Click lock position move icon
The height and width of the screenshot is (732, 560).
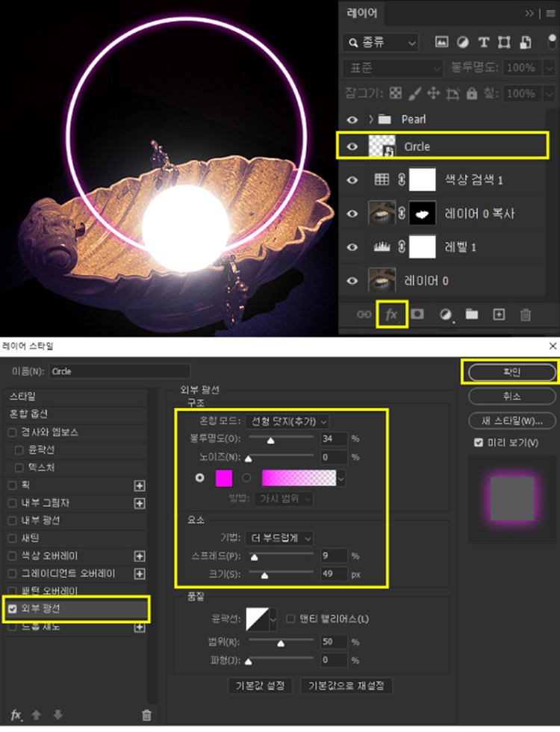coord(434,93)
